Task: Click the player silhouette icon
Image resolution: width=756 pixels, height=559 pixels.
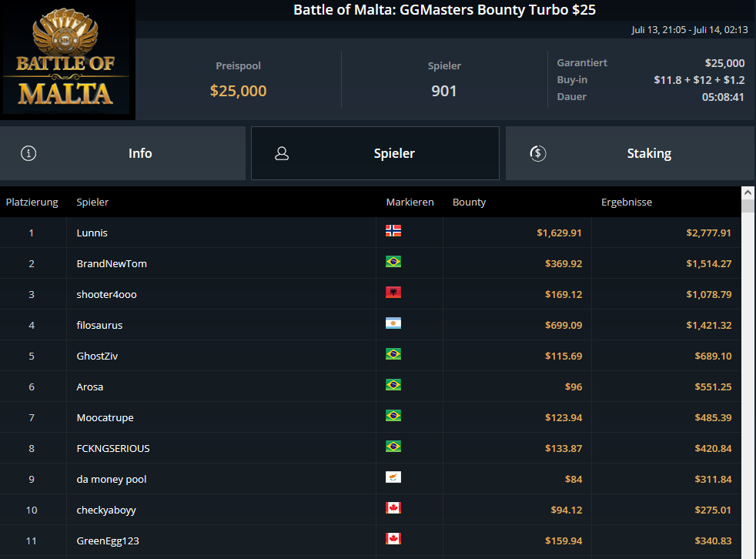Action: click(x=282, y=153)
